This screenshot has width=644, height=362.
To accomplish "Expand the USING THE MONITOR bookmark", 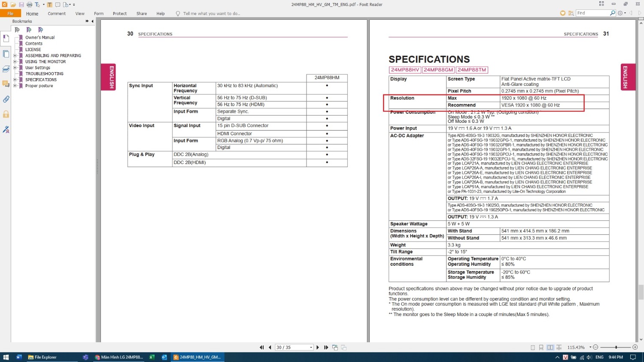I will tap(15, 62).
